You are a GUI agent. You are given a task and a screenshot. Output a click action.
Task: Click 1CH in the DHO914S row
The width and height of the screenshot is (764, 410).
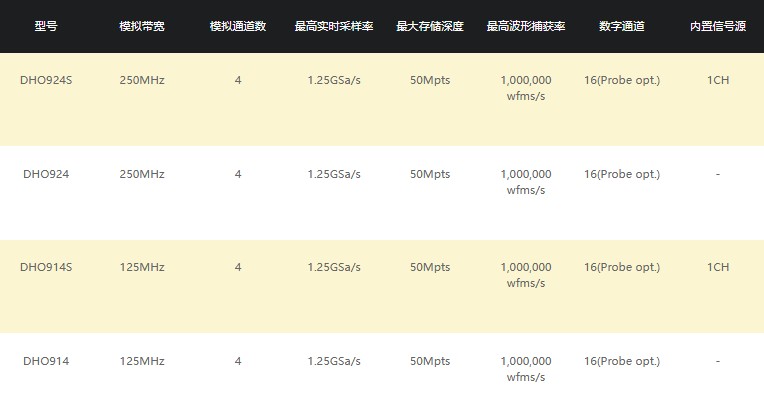(718, 267)
